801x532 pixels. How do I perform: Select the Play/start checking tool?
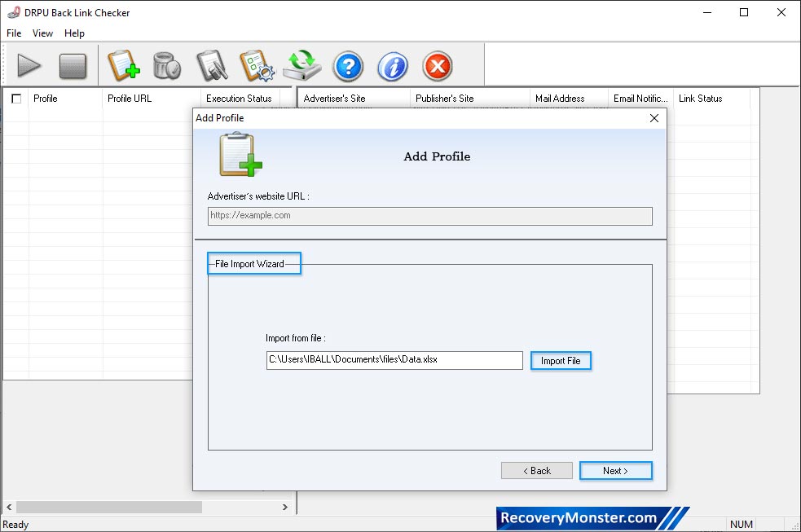[29, 66]
